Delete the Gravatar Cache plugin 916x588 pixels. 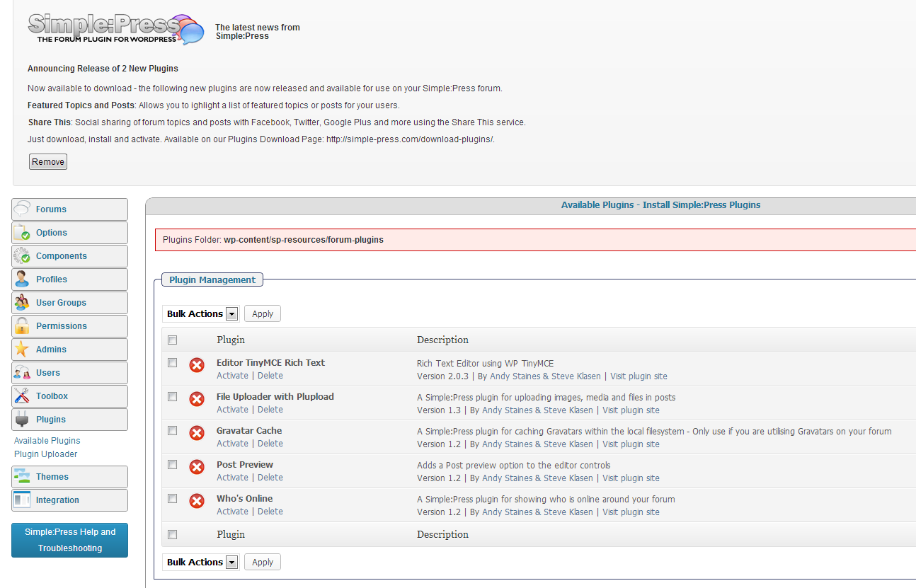coord(270,444)
